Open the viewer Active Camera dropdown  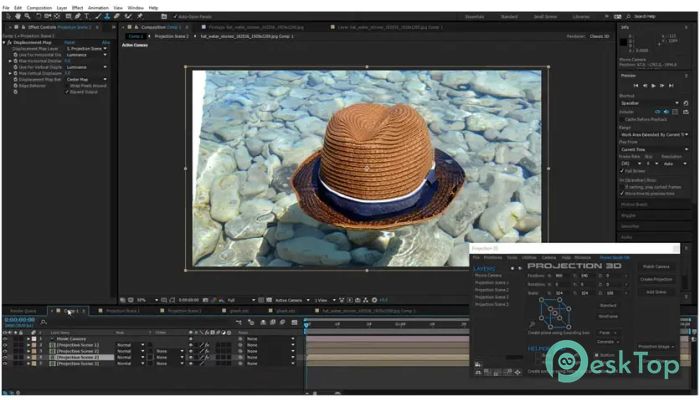pyautogui.click(x=292, y=300)
